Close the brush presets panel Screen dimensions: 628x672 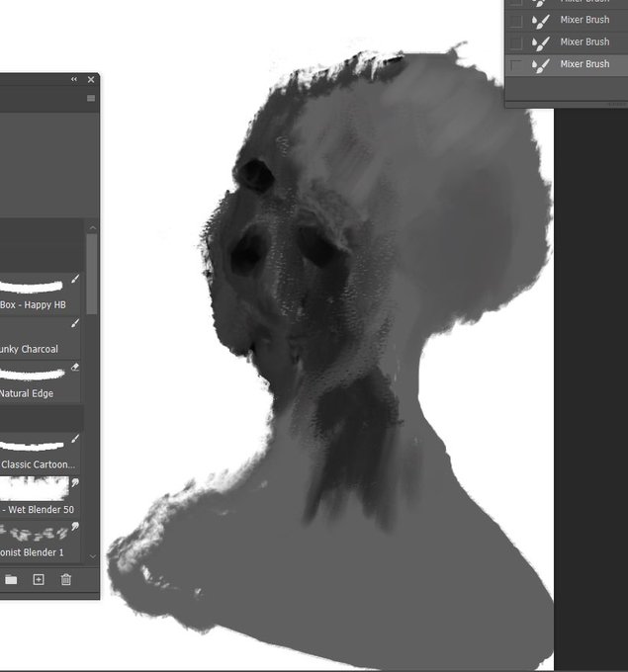pos(91,80)
